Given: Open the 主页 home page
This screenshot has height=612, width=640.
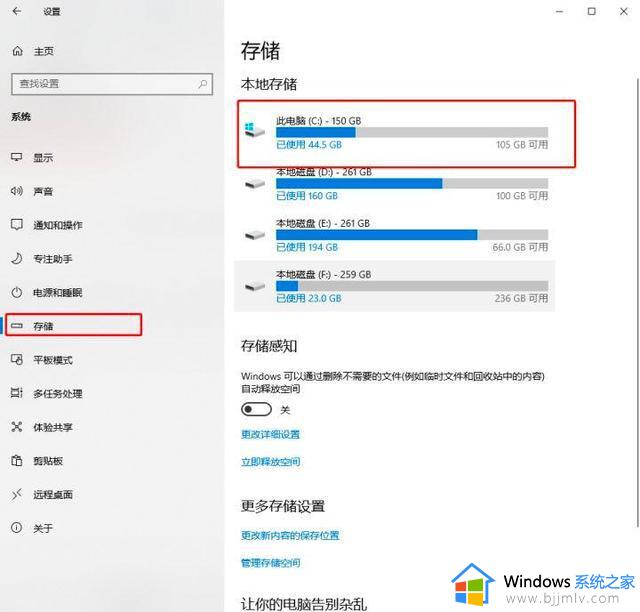Looking at the screenshot, I should tap(44, 51).
